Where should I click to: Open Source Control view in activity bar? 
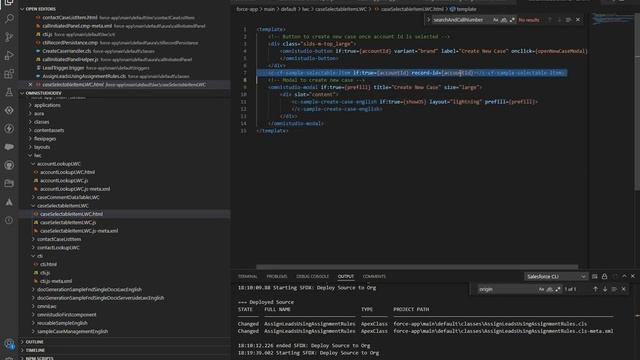[x=9, y=37]
